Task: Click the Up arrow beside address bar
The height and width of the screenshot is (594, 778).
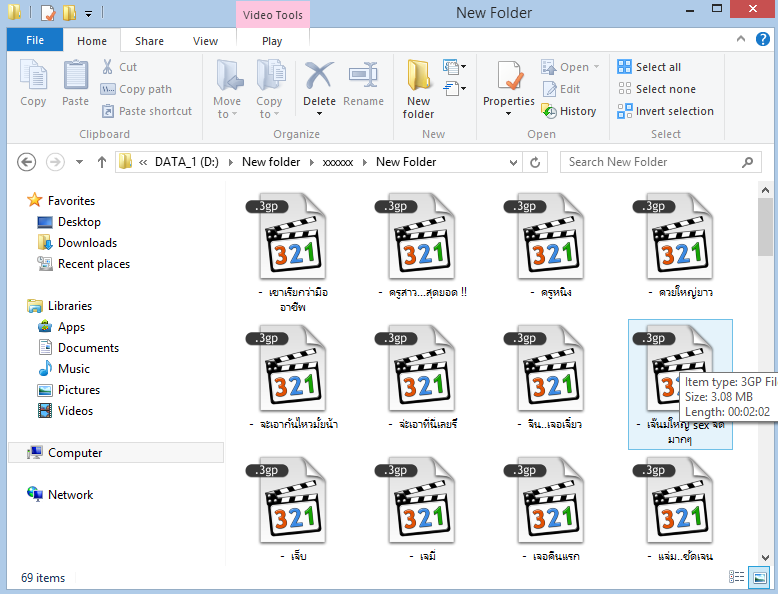Action: (x=102, y=162)
